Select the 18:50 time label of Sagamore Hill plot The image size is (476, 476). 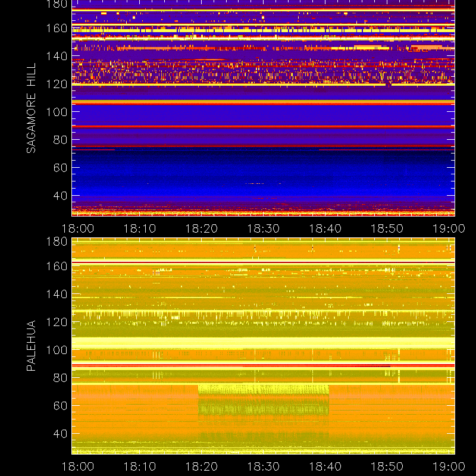387,228
